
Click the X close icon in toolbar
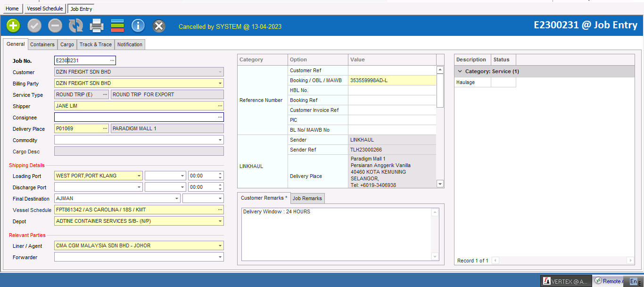[x=159, y=25]
